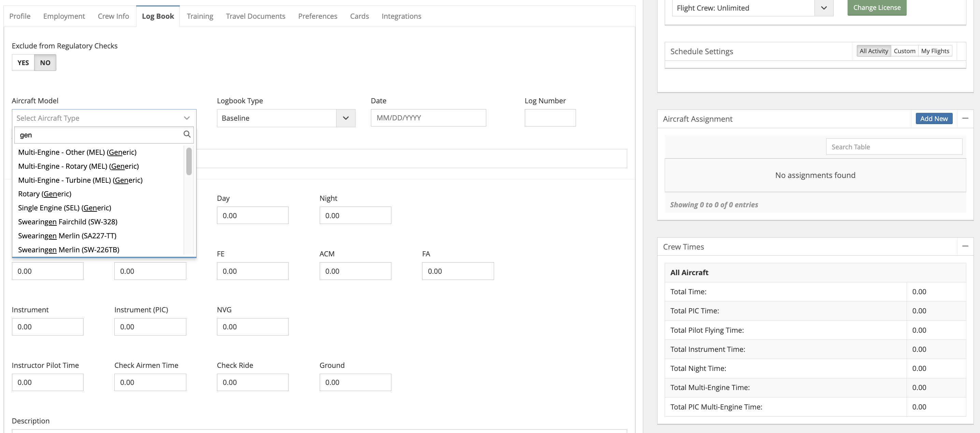Open the Crew Info tab
This screenshot has width=980, height=433.
[x=113, y=16]
